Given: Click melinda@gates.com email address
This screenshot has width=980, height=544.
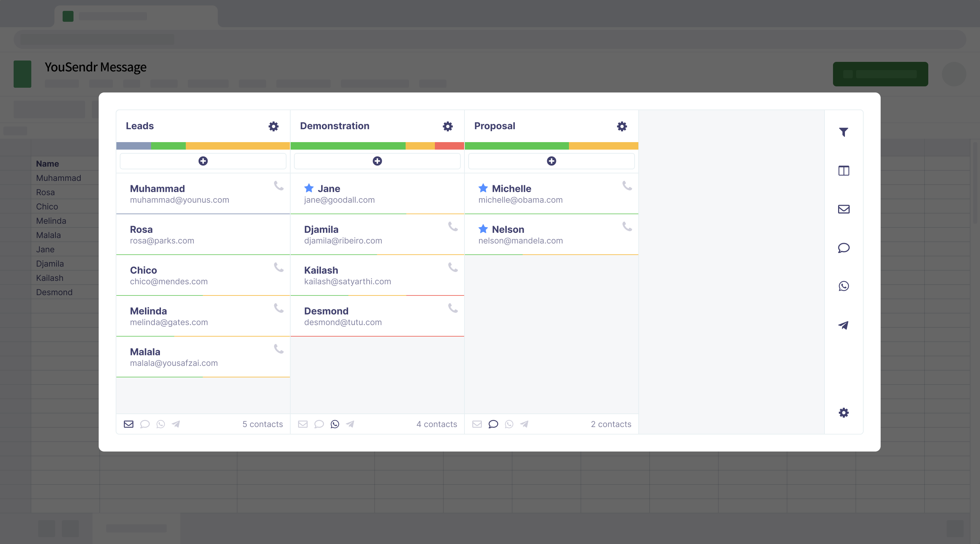Looking at the screenshot, I should [x=169, y=322].
